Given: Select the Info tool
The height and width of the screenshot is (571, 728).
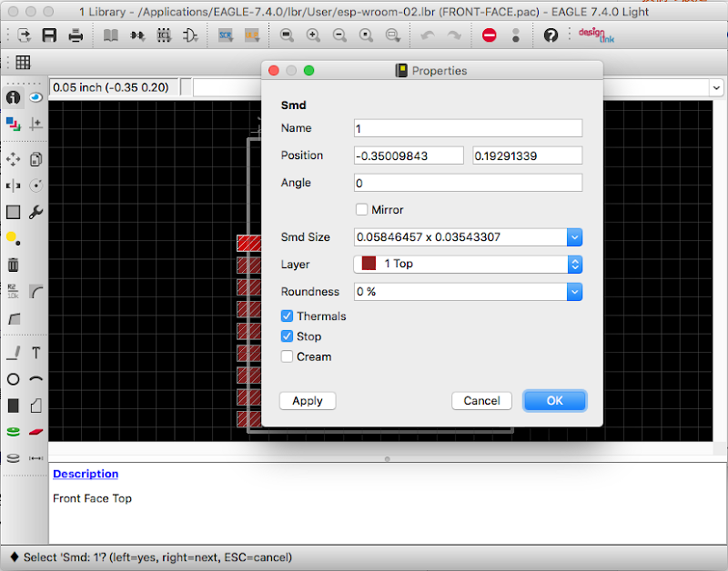Looking at the screenshot, I should pyautogui.click(x=13, y=97).
